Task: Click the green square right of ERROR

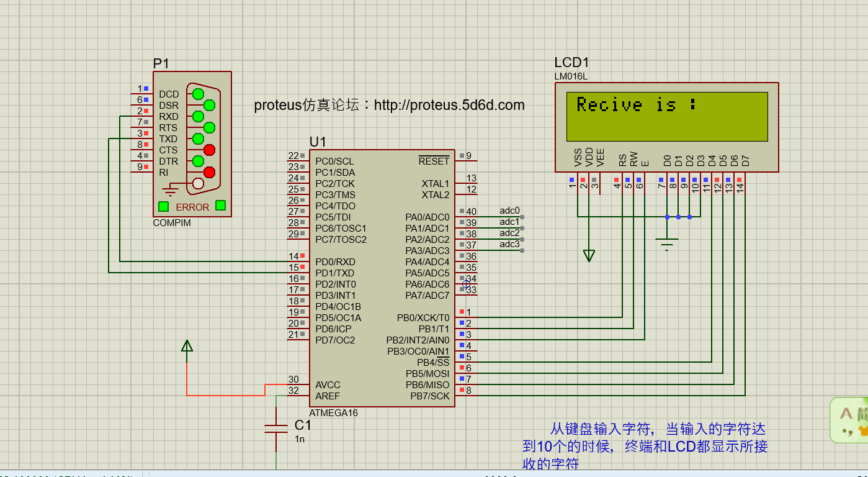Action: click(220, 206)
